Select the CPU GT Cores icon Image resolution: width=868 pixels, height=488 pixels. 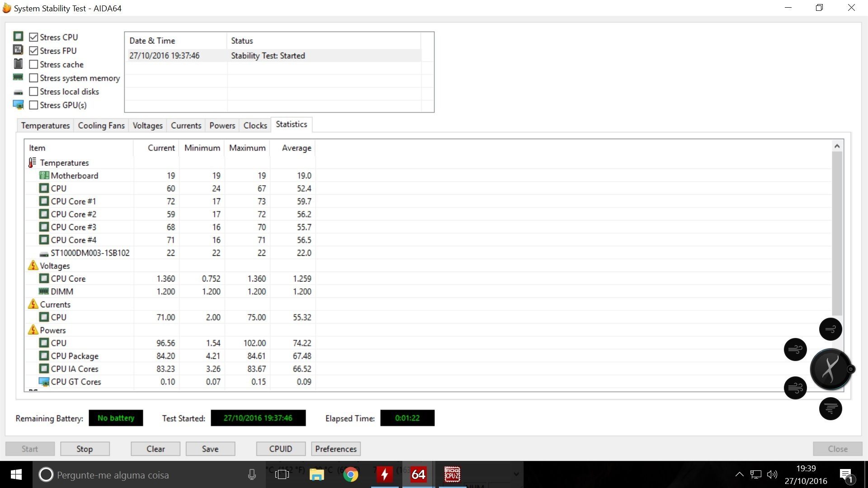44,382
